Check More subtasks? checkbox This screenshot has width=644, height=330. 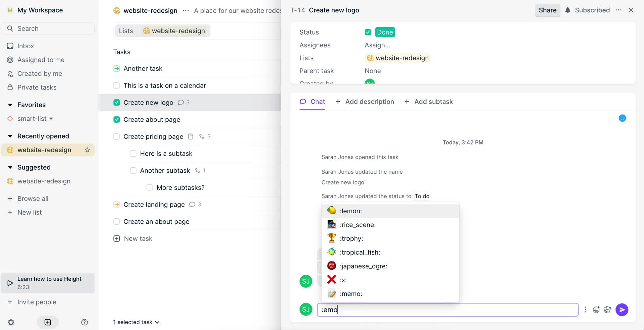(x=150, y=187)
